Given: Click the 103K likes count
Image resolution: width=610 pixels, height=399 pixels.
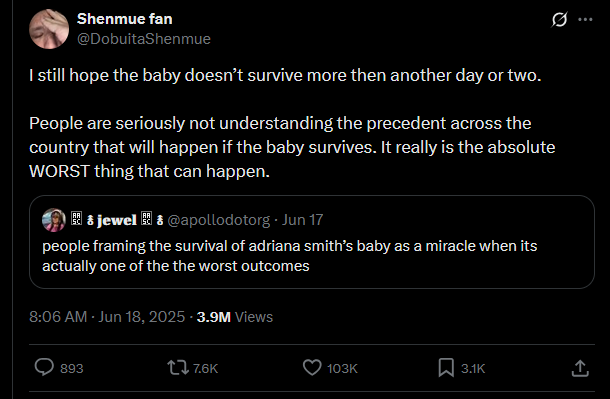Looking at the screenshot, I should point(342,368).
